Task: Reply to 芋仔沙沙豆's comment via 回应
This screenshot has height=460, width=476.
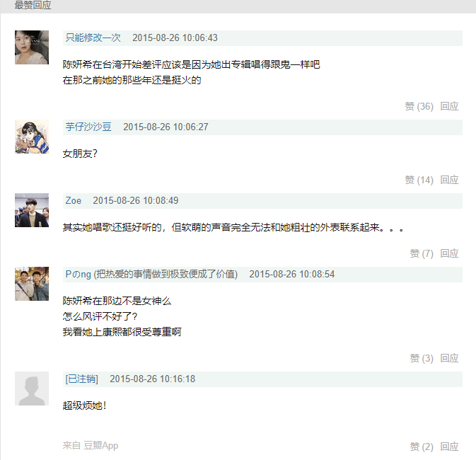Action: (450, 180)
